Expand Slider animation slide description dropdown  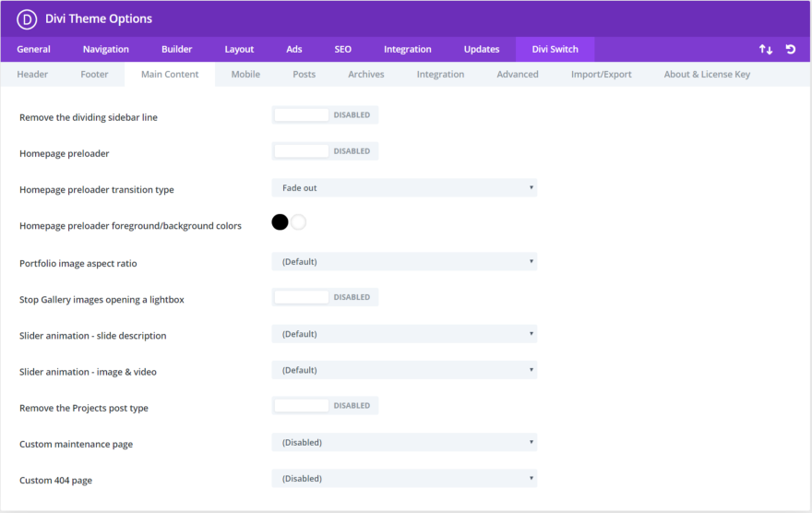pos(404,334)
